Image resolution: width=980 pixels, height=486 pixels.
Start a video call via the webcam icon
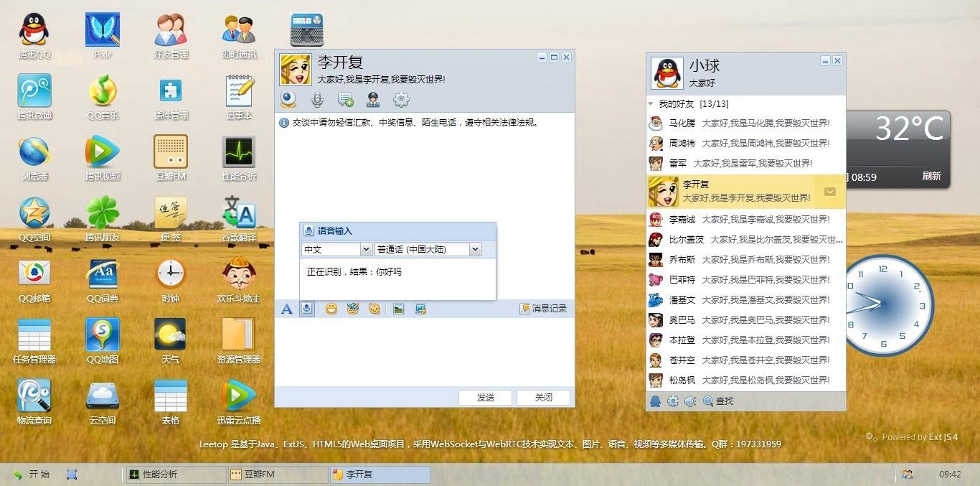288,100
